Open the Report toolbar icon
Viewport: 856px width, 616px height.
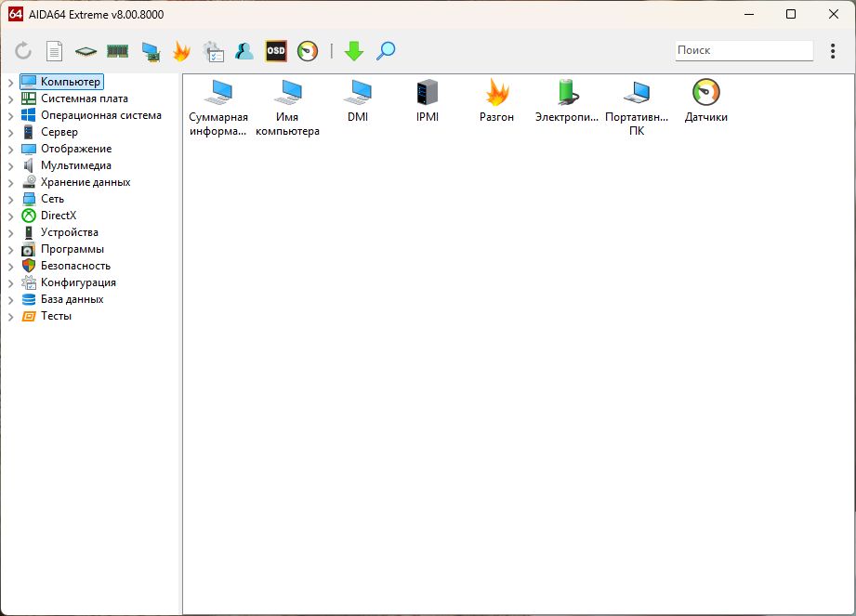[x=54, y=51]
